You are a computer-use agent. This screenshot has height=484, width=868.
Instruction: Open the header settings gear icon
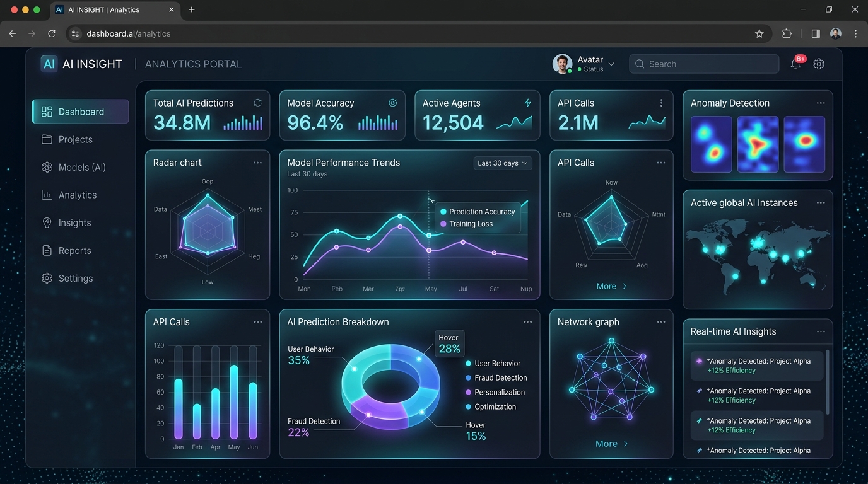pyautogui.click(x=819, y=64)
